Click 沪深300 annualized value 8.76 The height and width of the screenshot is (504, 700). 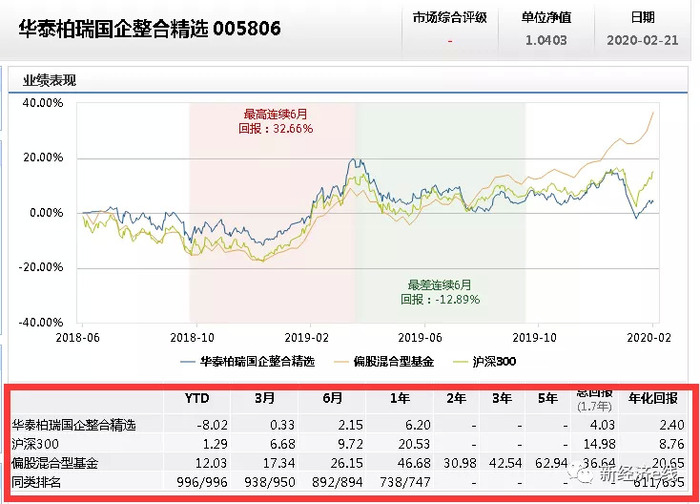coord(672,444)
